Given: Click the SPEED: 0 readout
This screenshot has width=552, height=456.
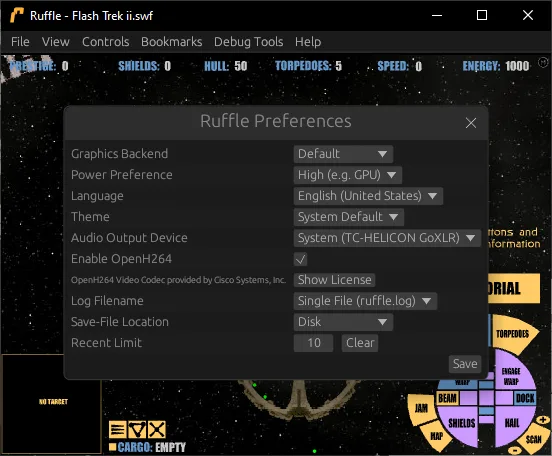Looking at the screenshot, I should tap(400, 66).
